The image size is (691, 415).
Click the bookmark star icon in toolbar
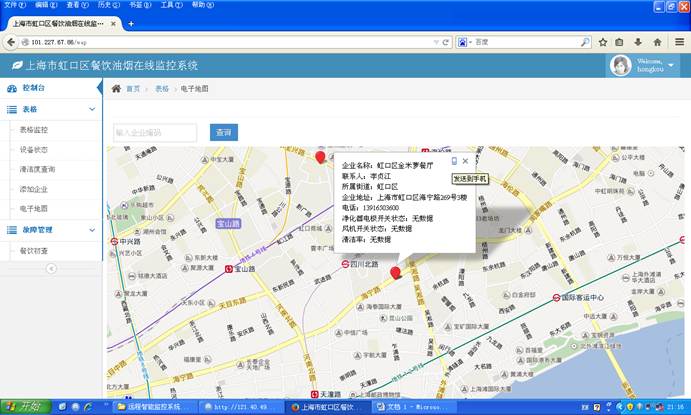click(603, 42)
